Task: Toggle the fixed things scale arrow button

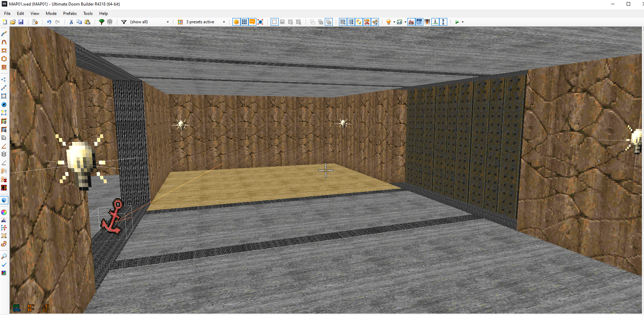Action: (260, 22)
